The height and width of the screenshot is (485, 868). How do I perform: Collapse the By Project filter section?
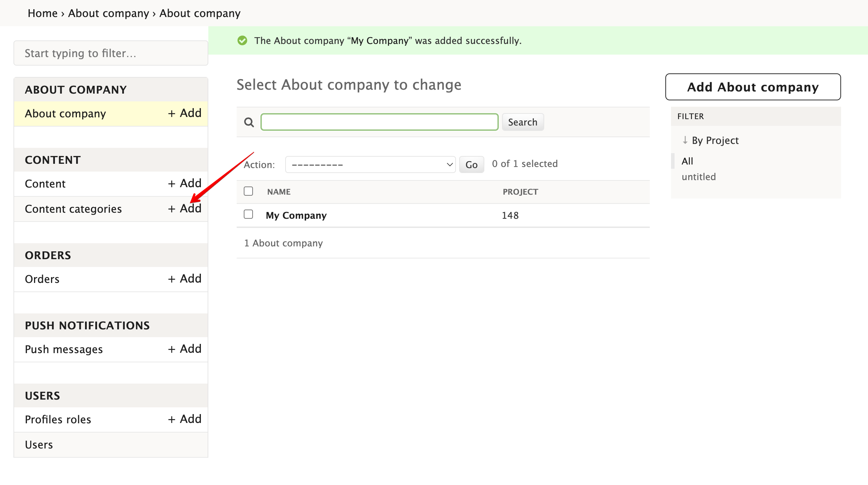tap(715, 140)
